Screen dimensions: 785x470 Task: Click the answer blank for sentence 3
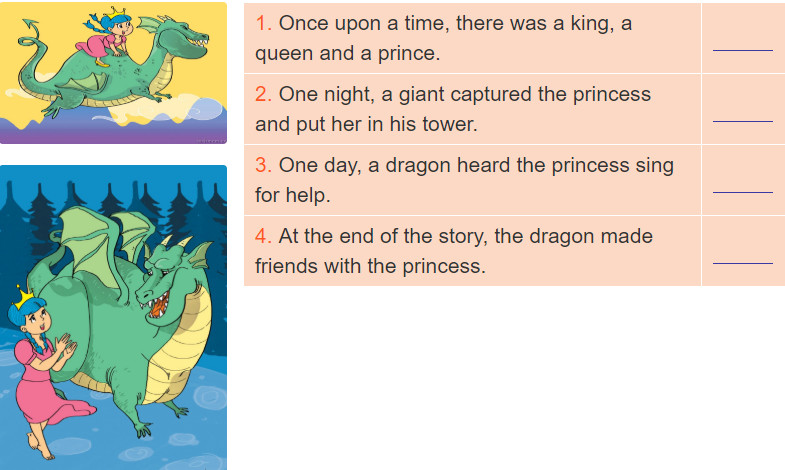point(742,192)
